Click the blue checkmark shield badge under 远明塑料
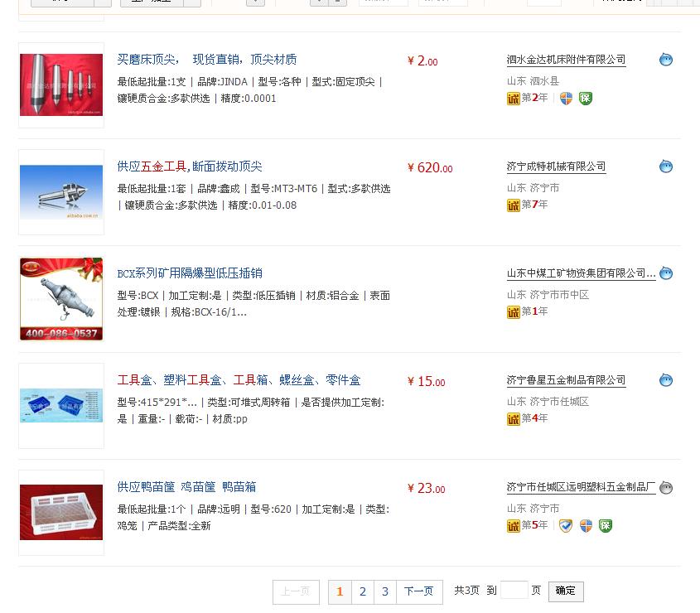The width and height of the screenshot is (700, 613). click(x=565, y=526)
